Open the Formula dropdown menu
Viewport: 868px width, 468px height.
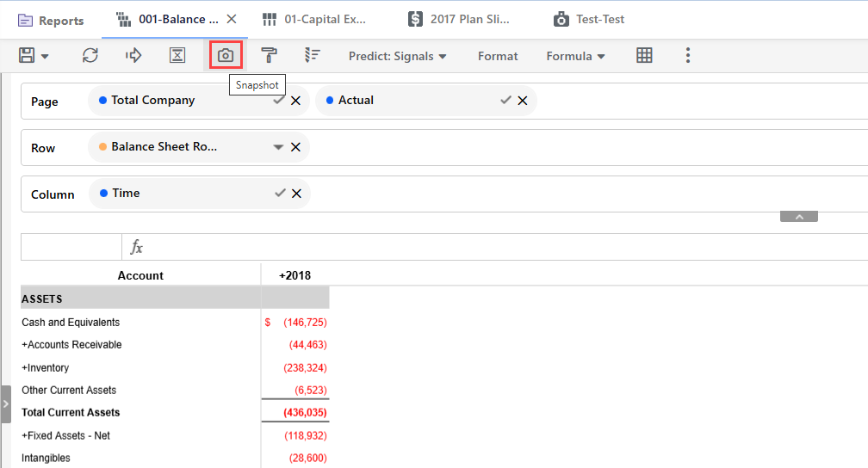pos(575,56)
